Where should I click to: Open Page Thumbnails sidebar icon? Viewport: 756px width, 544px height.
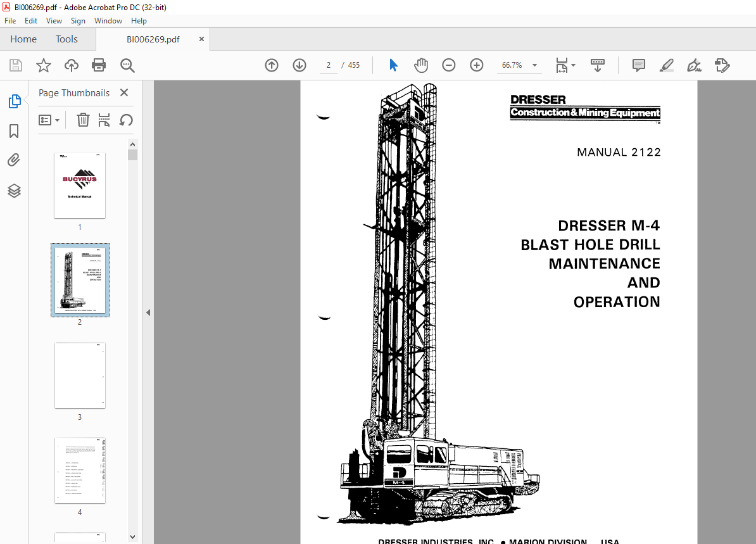(15, 101)
